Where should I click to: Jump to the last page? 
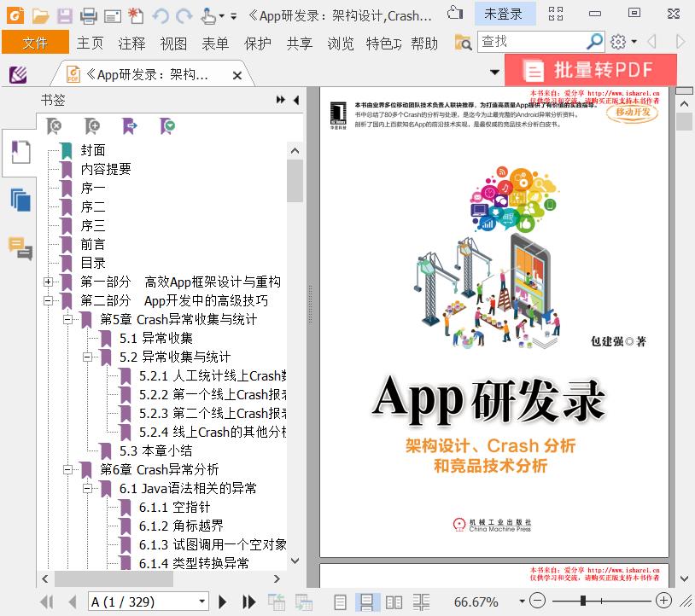pos(249,601)
